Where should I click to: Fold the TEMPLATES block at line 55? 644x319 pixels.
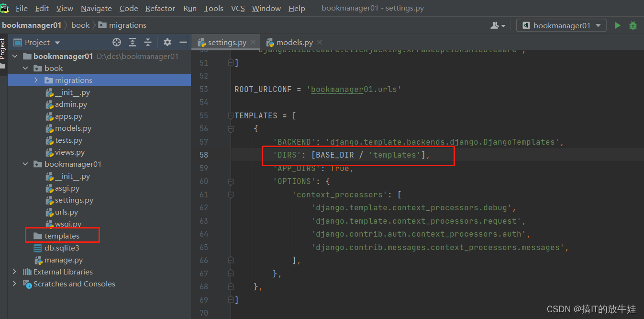pos(231,115)
